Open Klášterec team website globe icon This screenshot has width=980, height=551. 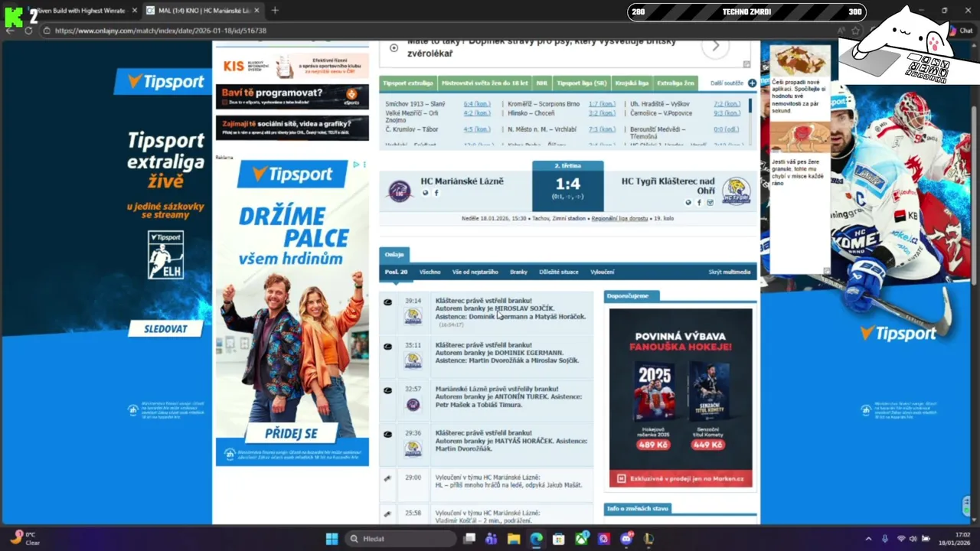[x=688, y=203]
